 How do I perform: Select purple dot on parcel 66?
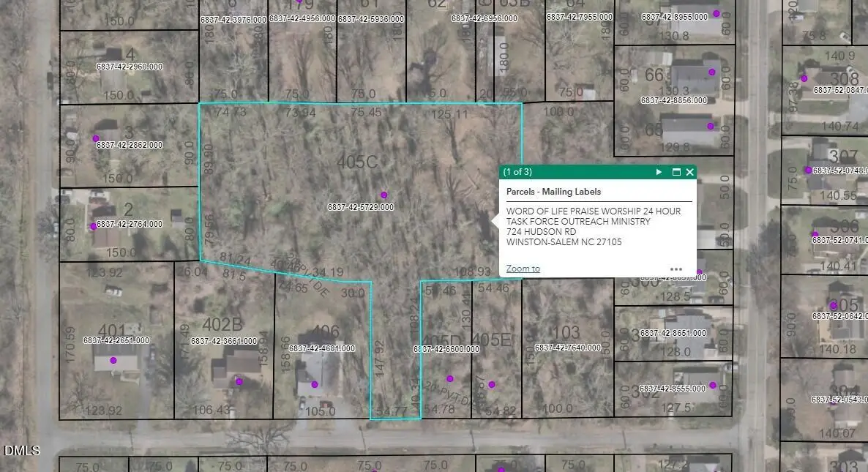pos(711,72)
